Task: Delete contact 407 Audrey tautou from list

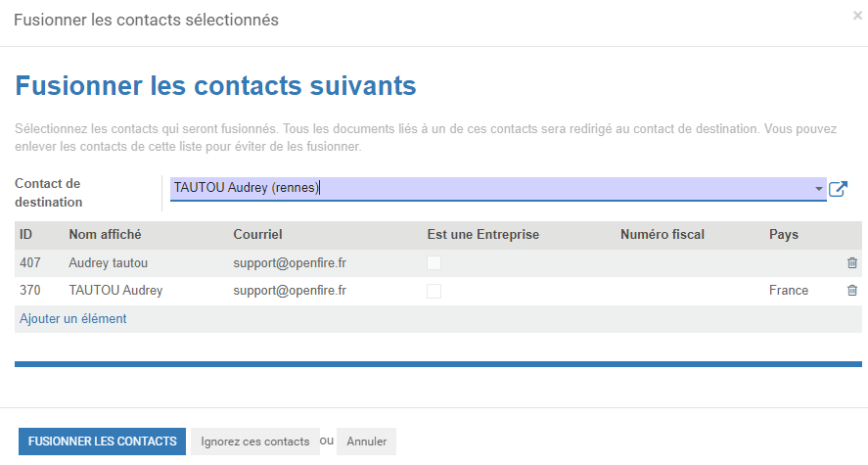Action: point(852,263)
